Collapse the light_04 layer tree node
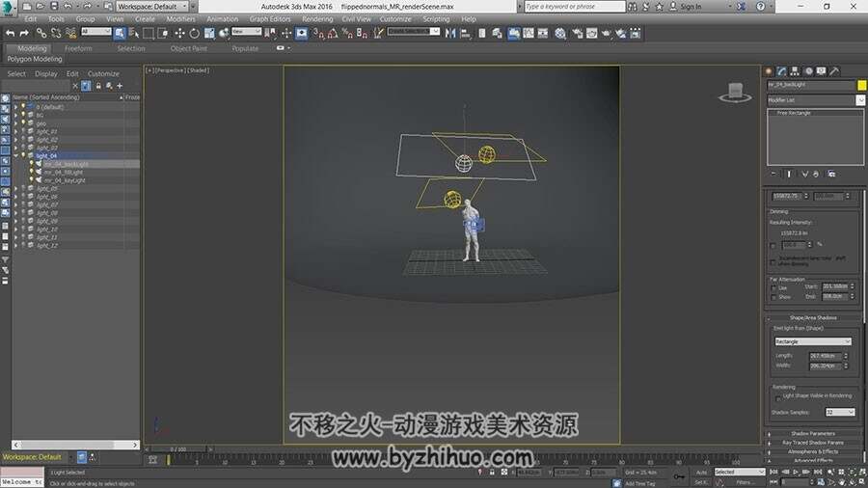The image size is (868, 488). point(16,156)
